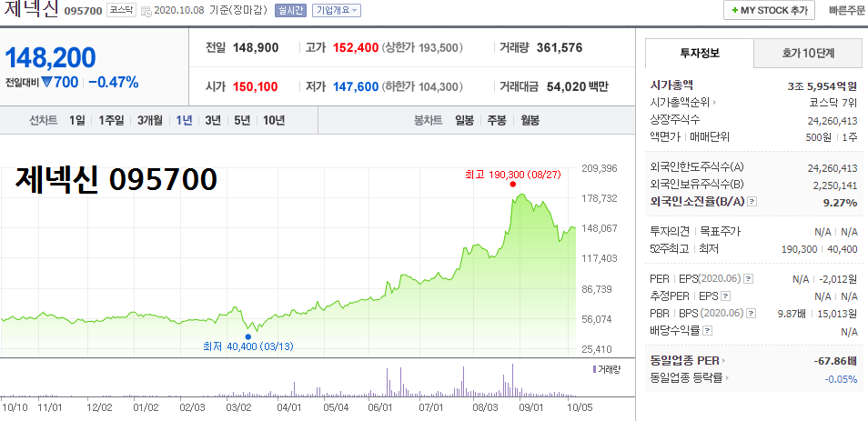Click the 9.87배 PBR value
This screenshot has height=421, width=868.
(x=792, y=314)
